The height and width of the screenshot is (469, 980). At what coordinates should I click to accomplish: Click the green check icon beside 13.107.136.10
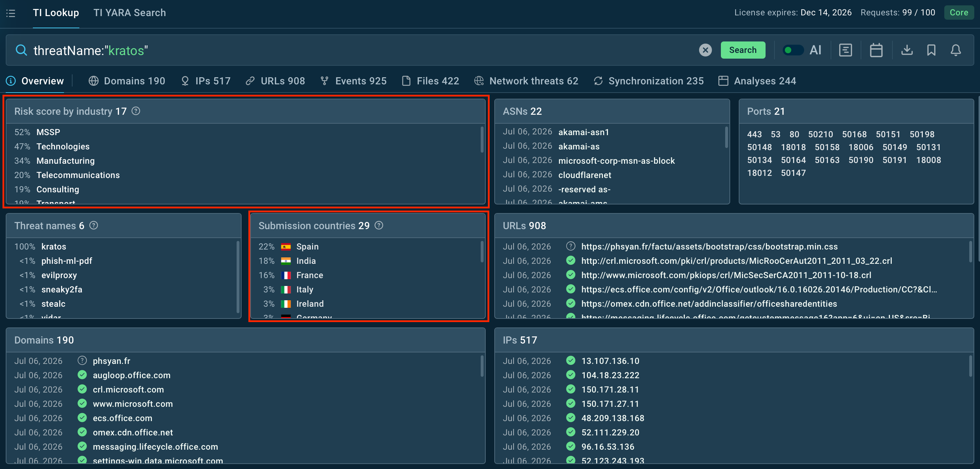[x=570, y=361]
